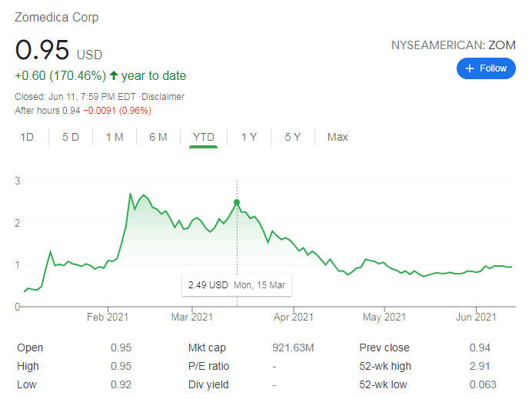Click the Mar 2021 axis label
532x399 pixels.
pos(191,317)
